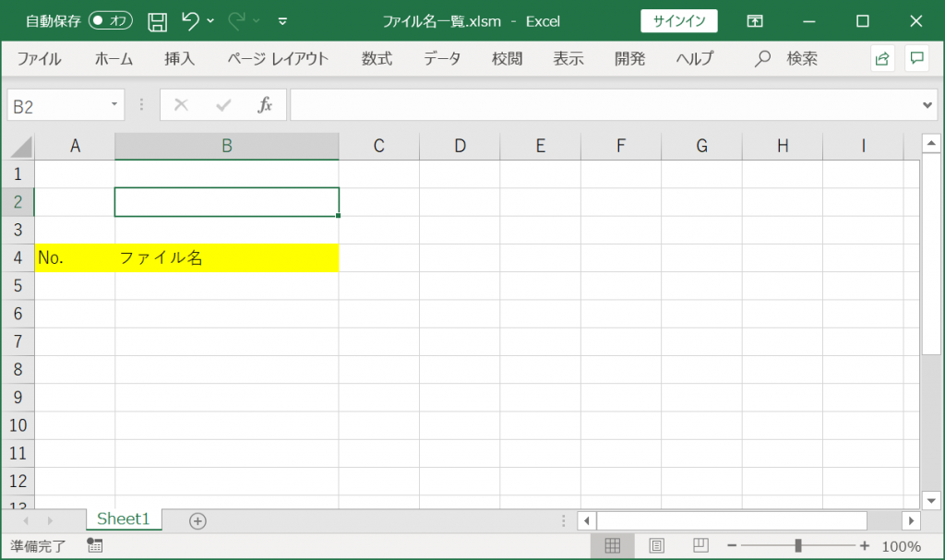Click vertical scrollbar up arrow
Viewport: 945px width, 560px height.
931,144
